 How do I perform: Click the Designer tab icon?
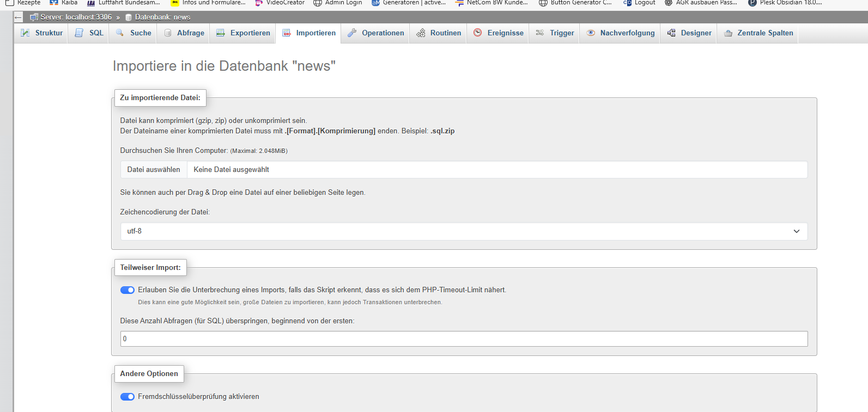coord(671,33)
